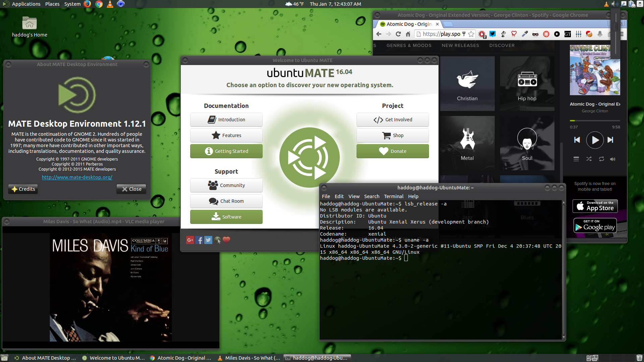Click the terminal vertical scrollbar
This screenshot has width=644, height=362.
pos(563,270)
